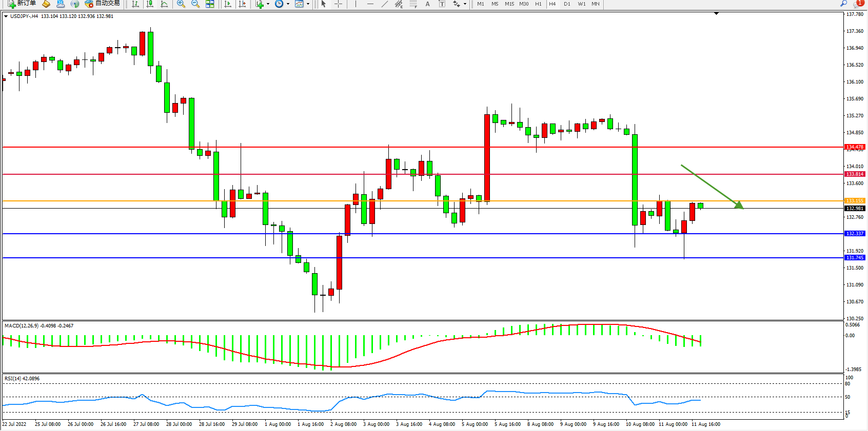Viewport: 868px width, 431px height.
Task: Switch to the D1 timeframe
Action: tap(567, 4)
